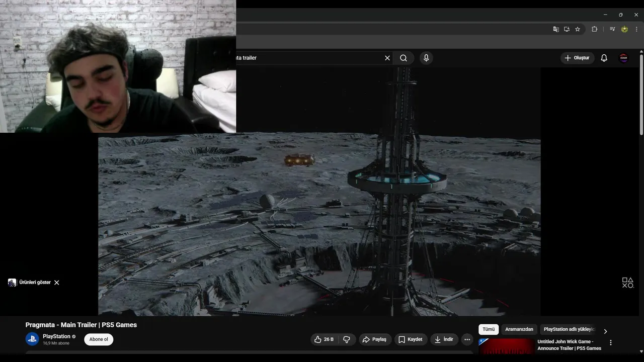Minimize the Chrome window
This screenshot has width=644, height=362.
[x=605, y=15]
